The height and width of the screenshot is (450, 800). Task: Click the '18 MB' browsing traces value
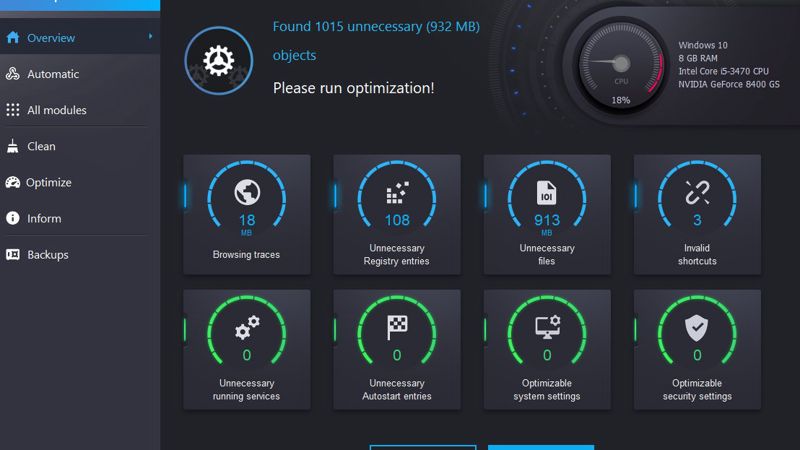coord(247,224)
